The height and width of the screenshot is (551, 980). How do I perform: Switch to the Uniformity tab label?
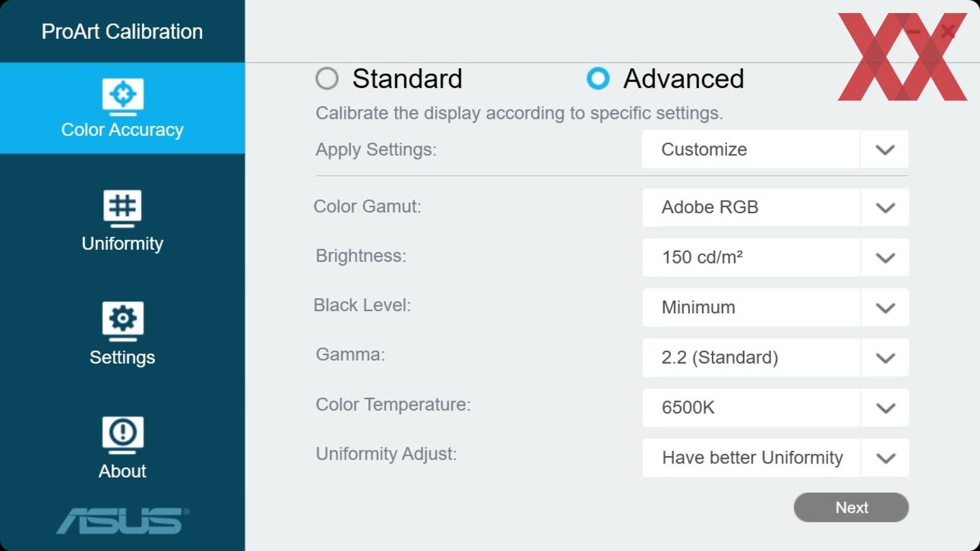point(122,243)
